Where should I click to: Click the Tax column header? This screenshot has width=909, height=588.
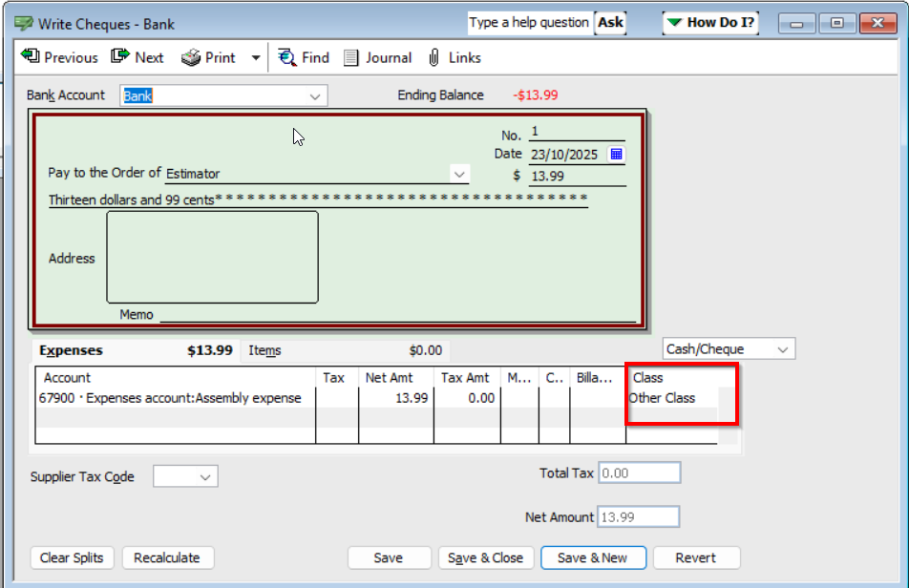coord(337,378)
